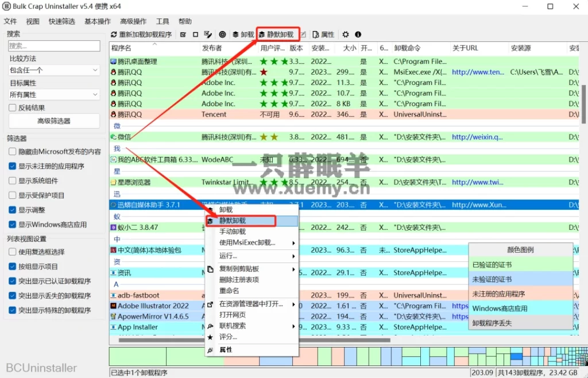Toggle the 反转结果 checkbox
Image resolution: width=588 pixels, height=378 pixels.
click(x=13, y=107)
